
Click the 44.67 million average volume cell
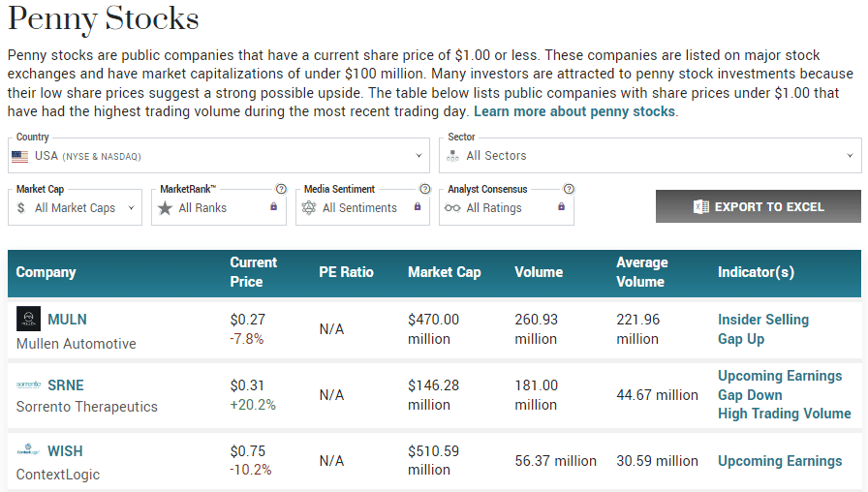(657, 395)
